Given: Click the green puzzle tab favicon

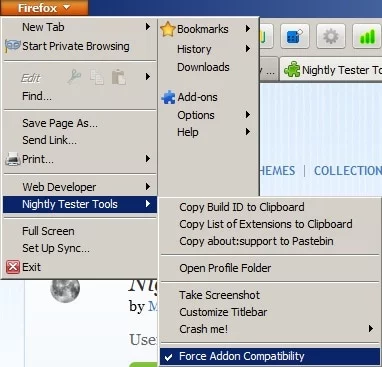Looking at the screenshot, I should [292, 70].
